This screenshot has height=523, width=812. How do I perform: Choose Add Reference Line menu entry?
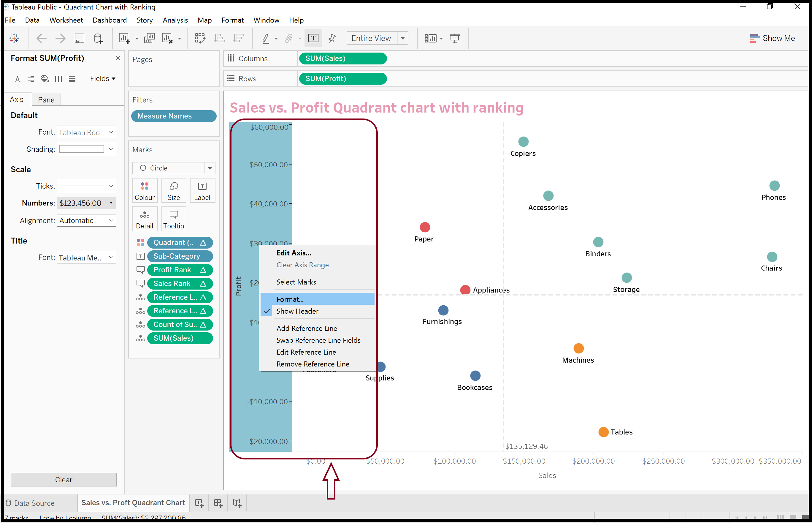[x=318, y=328]
